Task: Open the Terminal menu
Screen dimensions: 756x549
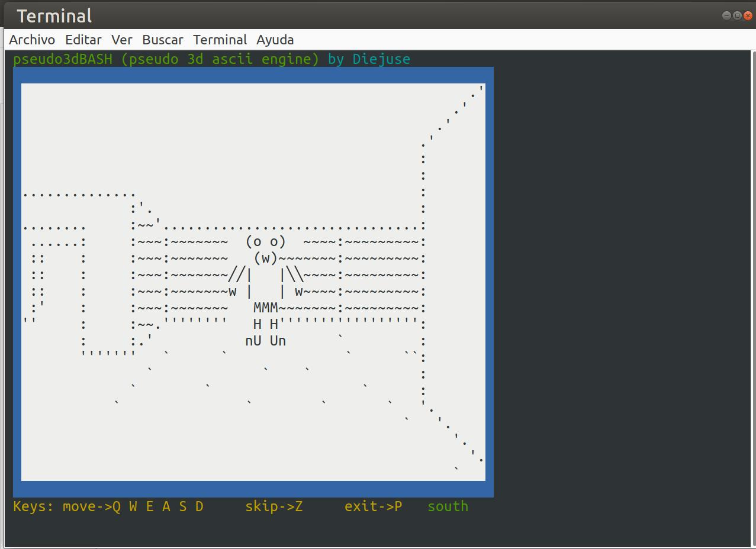Action: 220,40
